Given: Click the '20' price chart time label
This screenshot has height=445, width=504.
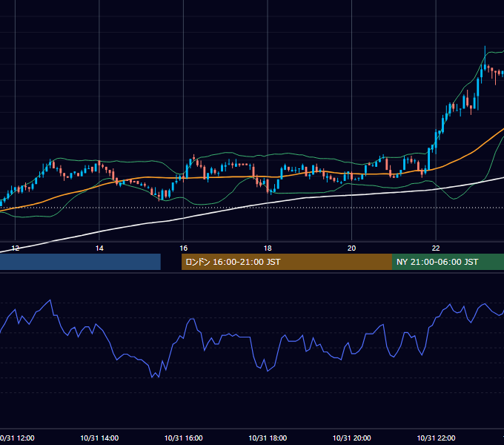Looking at the screenshot, I should pos(351,248).
